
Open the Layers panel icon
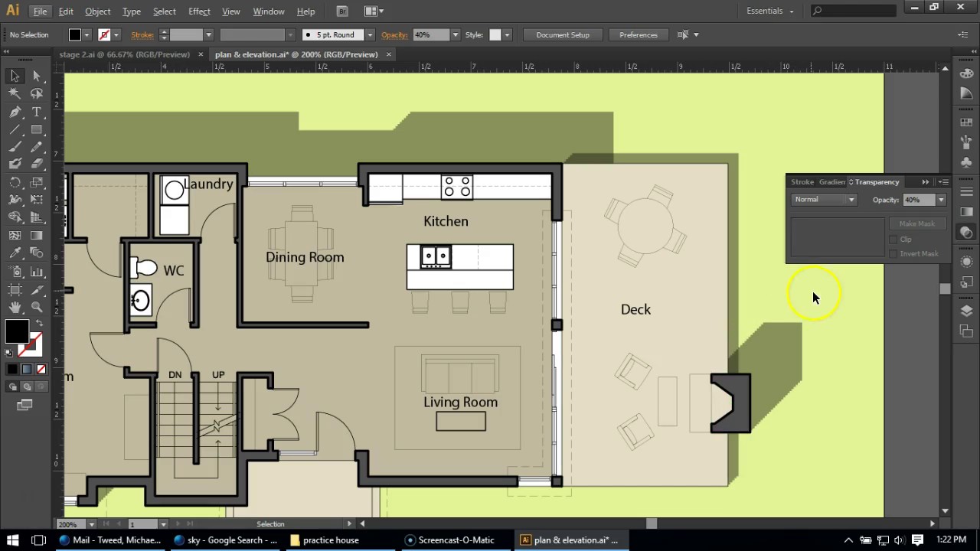click(x=966, y=311)
